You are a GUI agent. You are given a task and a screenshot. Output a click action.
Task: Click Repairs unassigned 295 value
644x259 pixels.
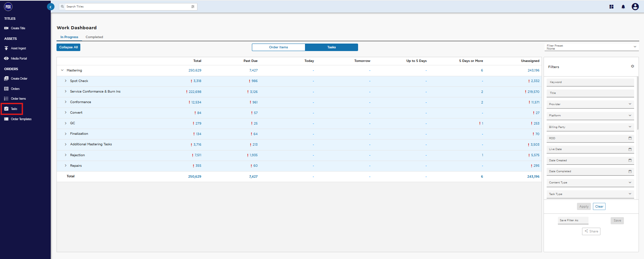pyautogui.click(x=536, y=166)
